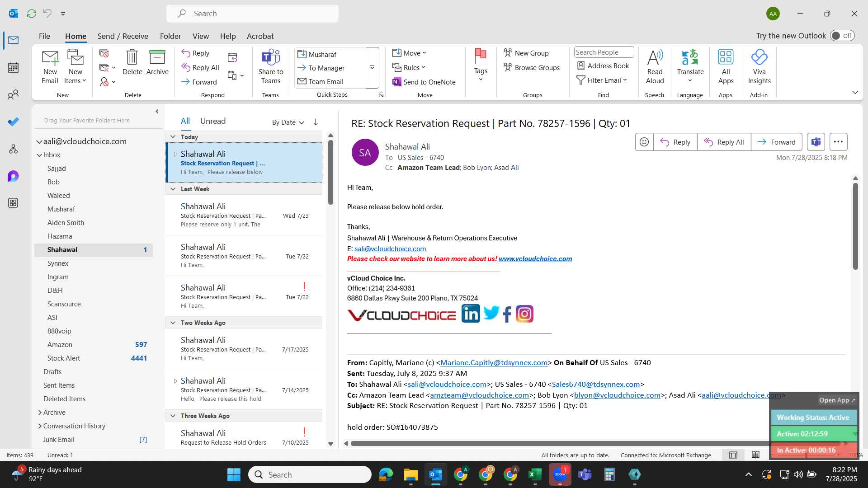Open the Folder ribbon tab
Viewport: 868px width, 488px height.
coord(170,36)
